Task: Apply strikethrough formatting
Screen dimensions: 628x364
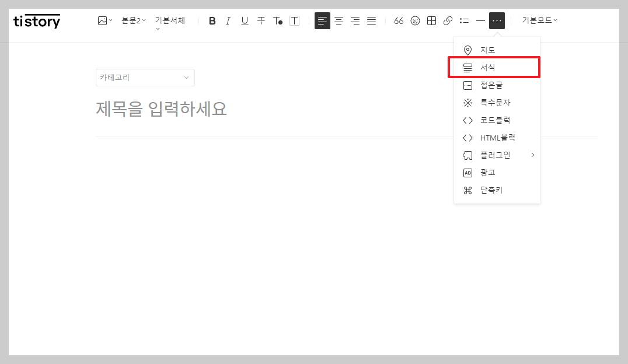Action: click(x=261, y=20)
